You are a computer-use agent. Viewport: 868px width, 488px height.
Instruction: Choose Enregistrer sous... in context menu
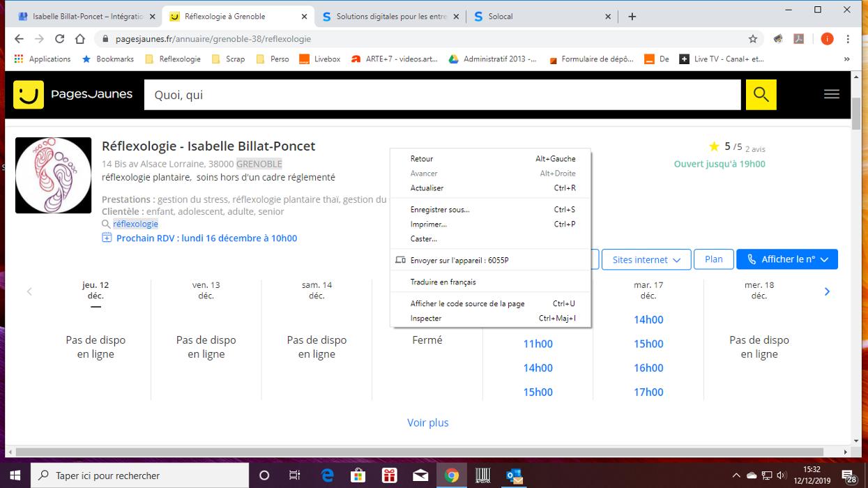(x=491, y=210)
